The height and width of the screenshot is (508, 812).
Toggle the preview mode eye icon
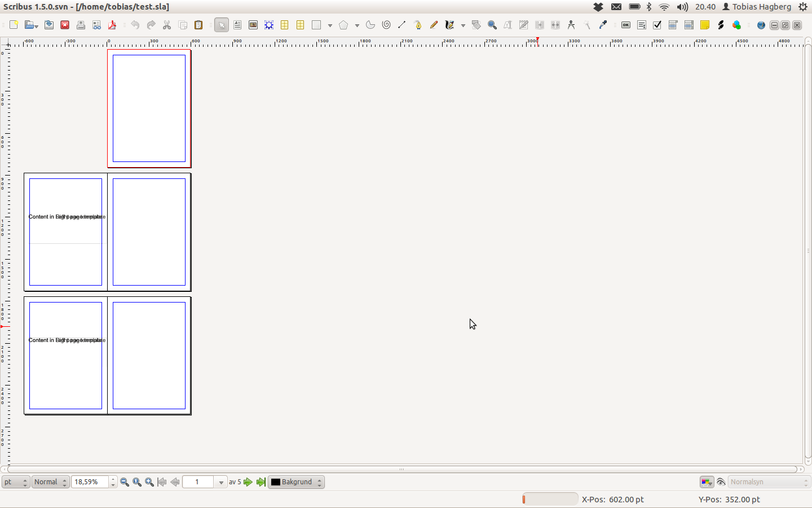[721, 482]
